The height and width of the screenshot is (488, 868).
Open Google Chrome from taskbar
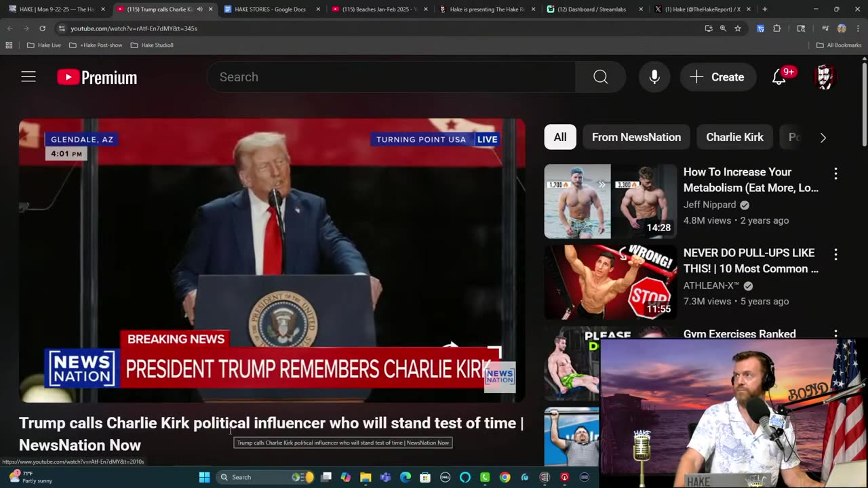tap(505, 477)
